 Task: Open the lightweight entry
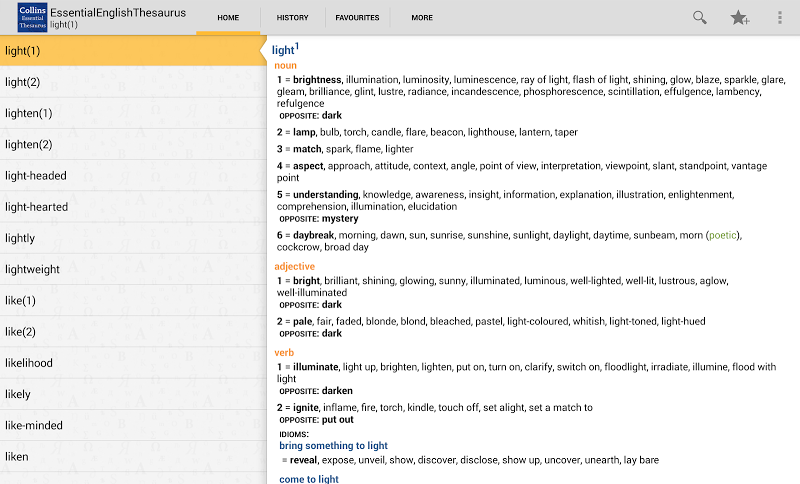click(x=133, y=269)
